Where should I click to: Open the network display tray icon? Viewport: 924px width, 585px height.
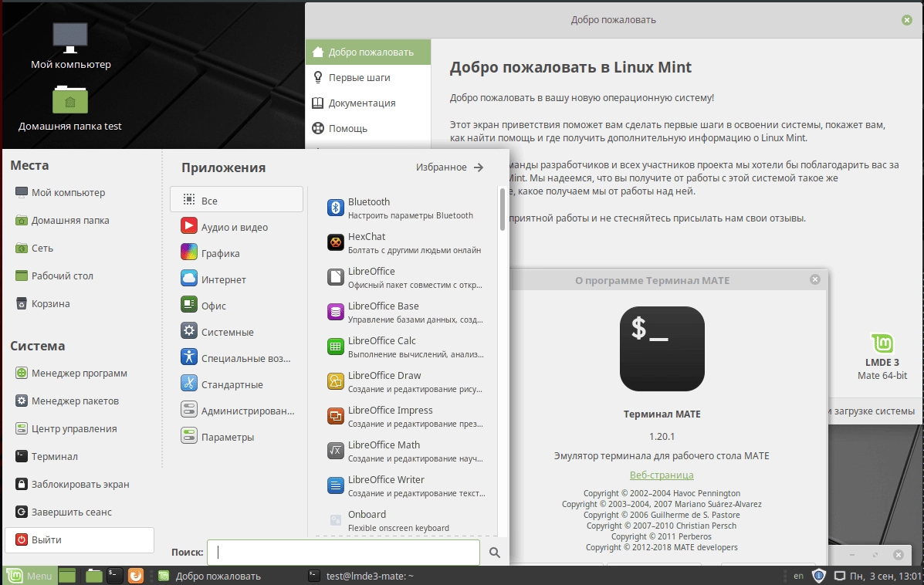[x=838, y=576]
